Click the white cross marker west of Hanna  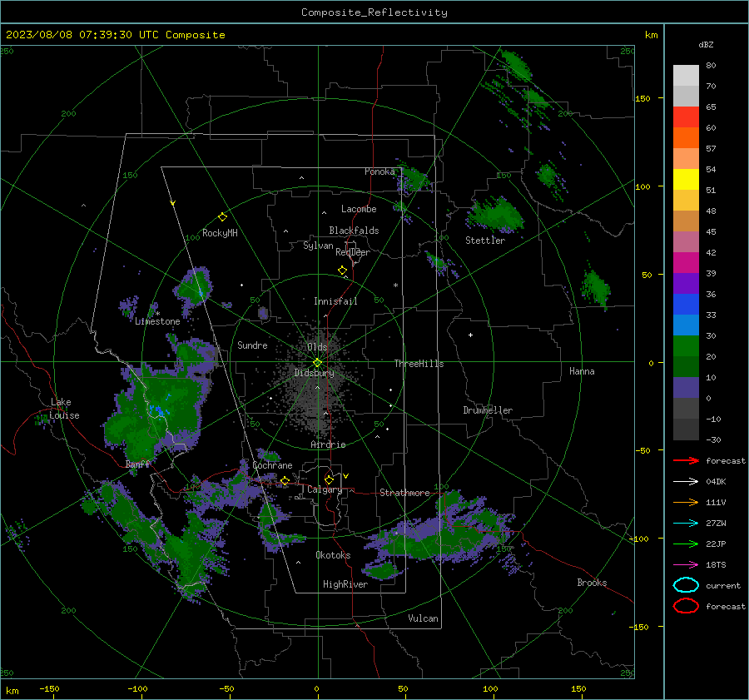pos(470,335)
